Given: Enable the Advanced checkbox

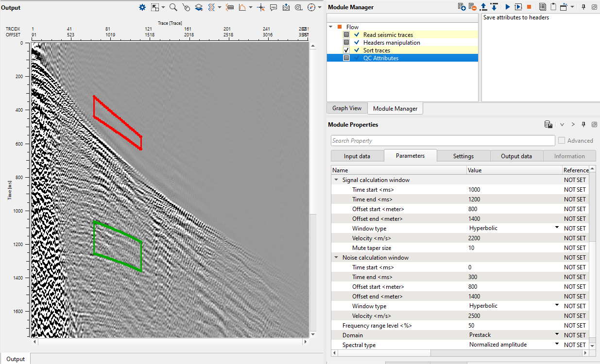Looking at the screenshot, I should pyautogui.click(x=562, y=141).
